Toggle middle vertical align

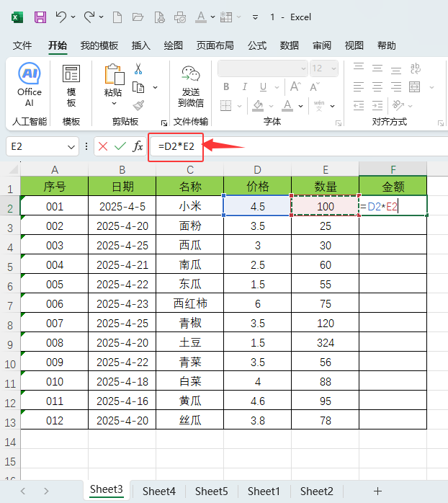click(x=377, y=68)
